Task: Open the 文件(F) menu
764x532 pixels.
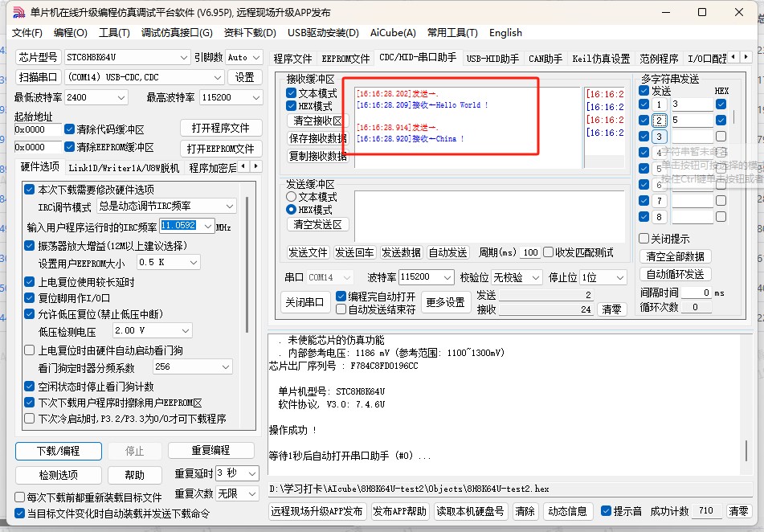Action: 27,33
